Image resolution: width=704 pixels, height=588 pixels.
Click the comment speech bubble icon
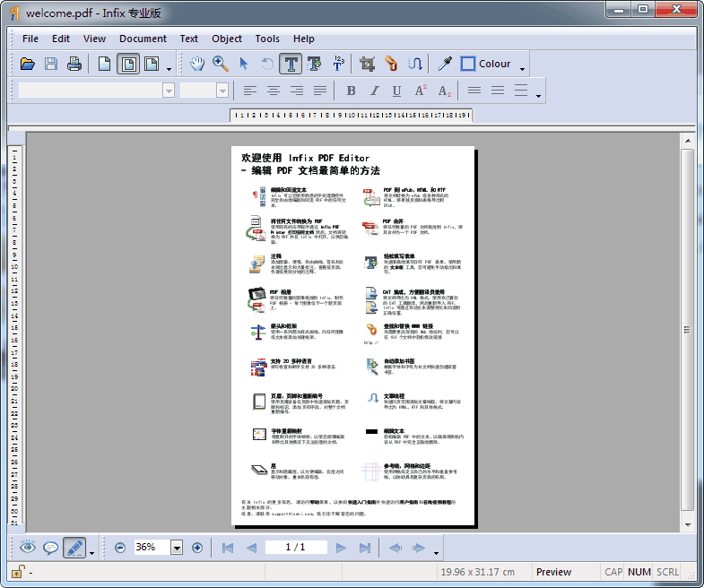(51, 547)
